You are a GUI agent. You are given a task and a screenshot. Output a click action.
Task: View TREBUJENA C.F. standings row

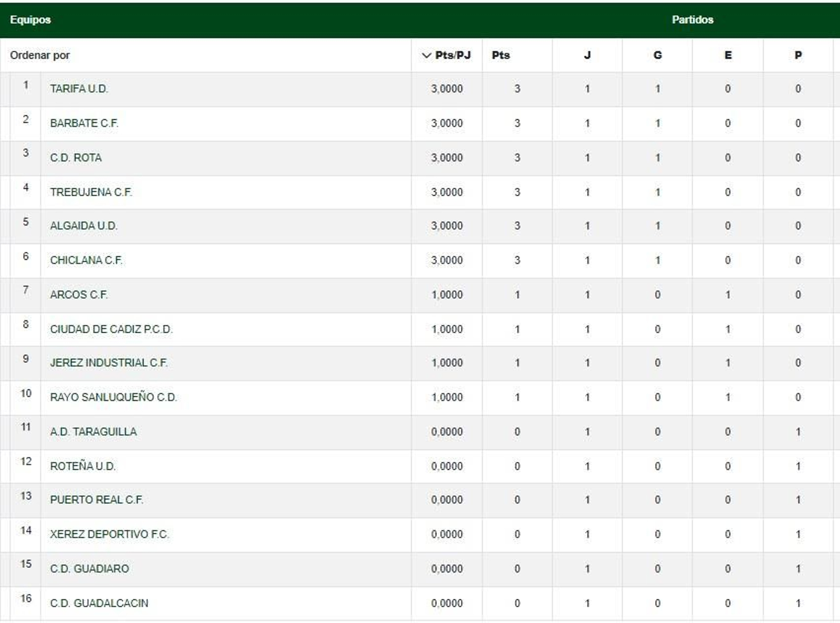pyautogui.click(x=92, y=192)
